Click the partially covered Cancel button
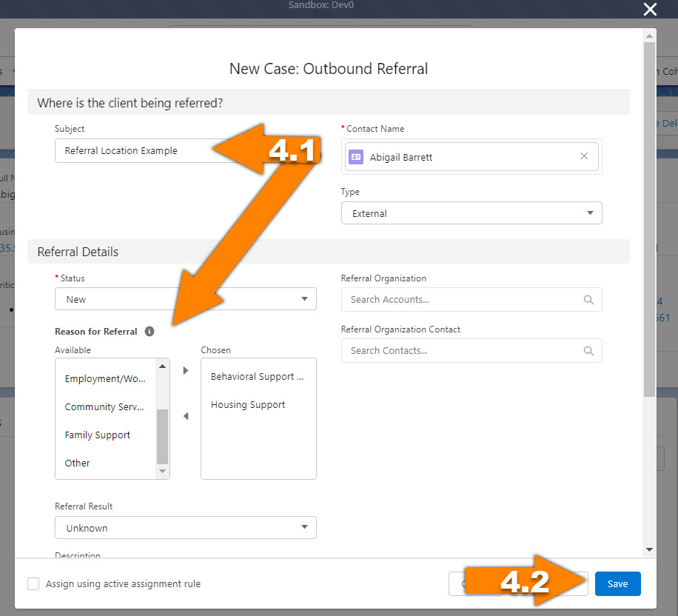 (x=457, y=583)
